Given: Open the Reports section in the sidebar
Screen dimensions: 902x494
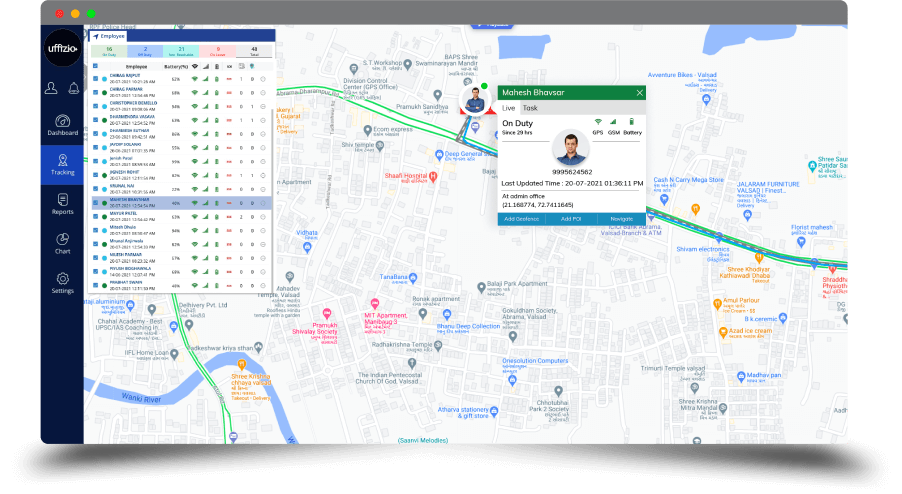Looking at the screenshot, I should point(62,204).
